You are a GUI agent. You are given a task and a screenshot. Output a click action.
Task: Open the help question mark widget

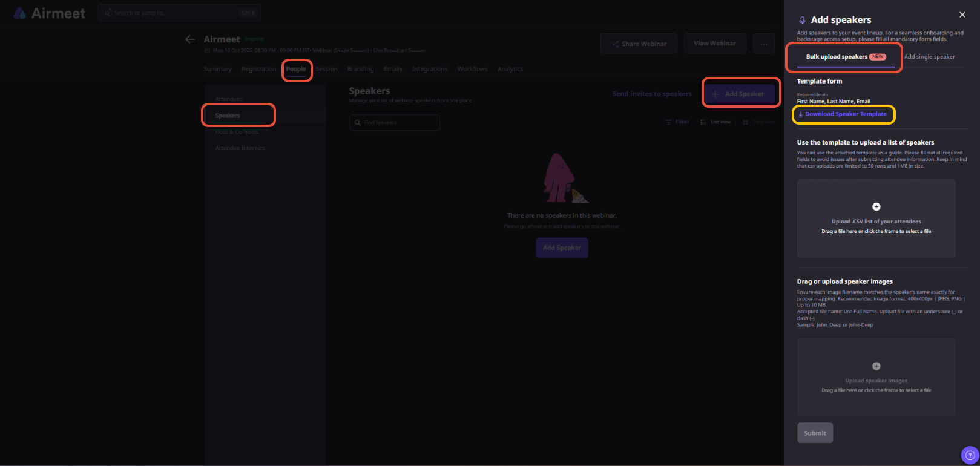(970, 455)
